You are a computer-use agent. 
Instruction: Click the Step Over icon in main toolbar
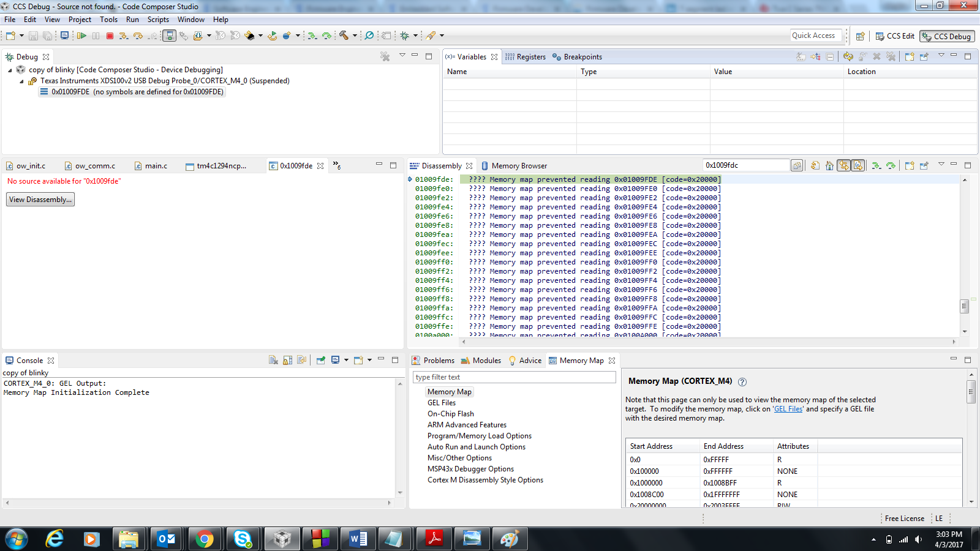click(138, 36)
